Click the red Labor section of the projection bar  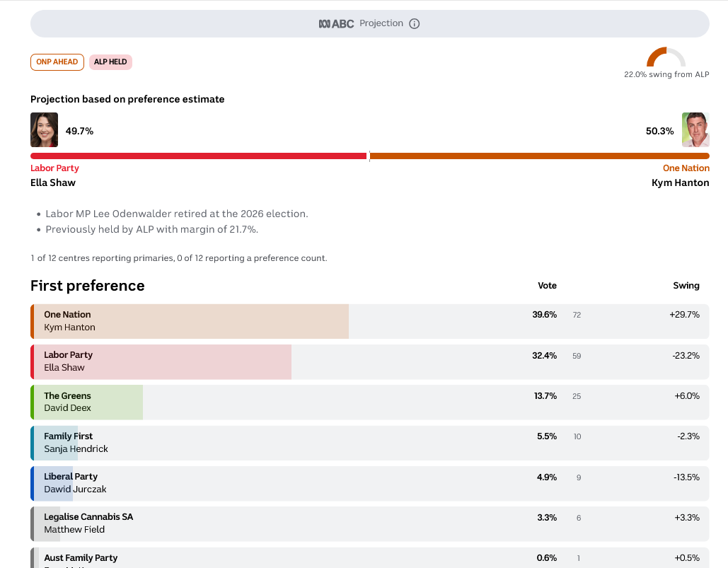(199, 156)
